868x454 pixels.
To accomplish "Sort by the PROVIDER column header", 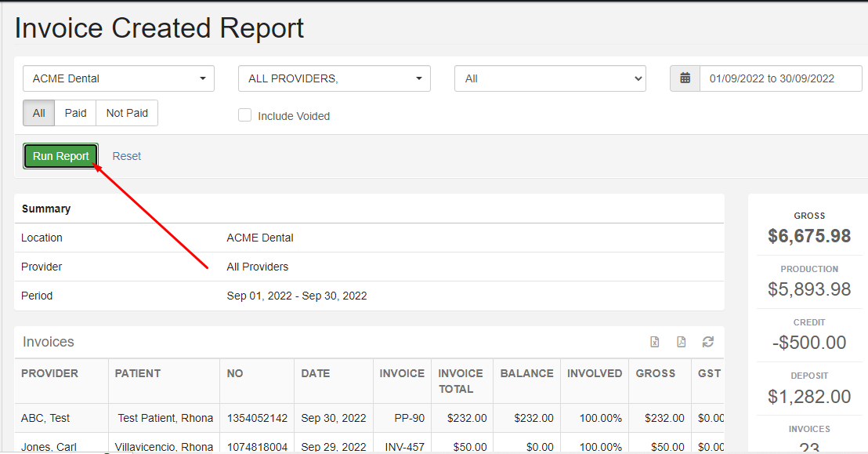I will (50, 373).
